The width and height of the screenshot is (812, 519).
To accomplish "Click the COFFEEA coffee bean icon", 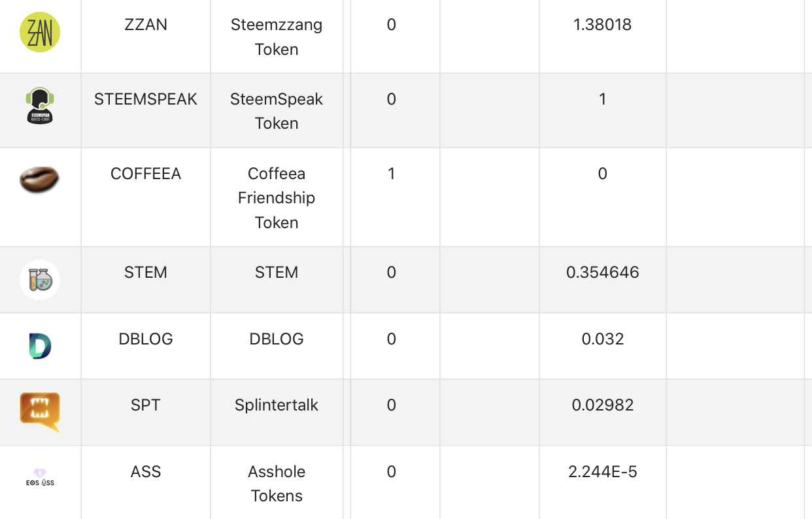I will point(40,180).
